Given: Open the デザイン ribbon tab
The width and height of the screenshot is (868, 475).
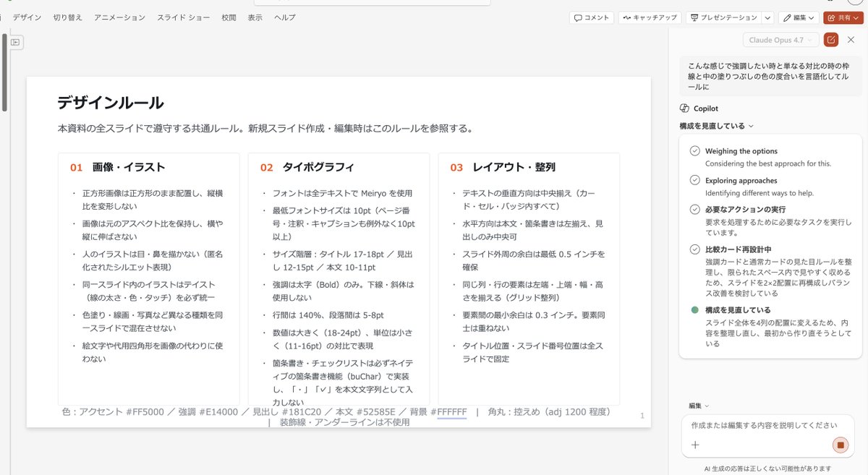Looking at the screenshot, I should click(27, 17).
